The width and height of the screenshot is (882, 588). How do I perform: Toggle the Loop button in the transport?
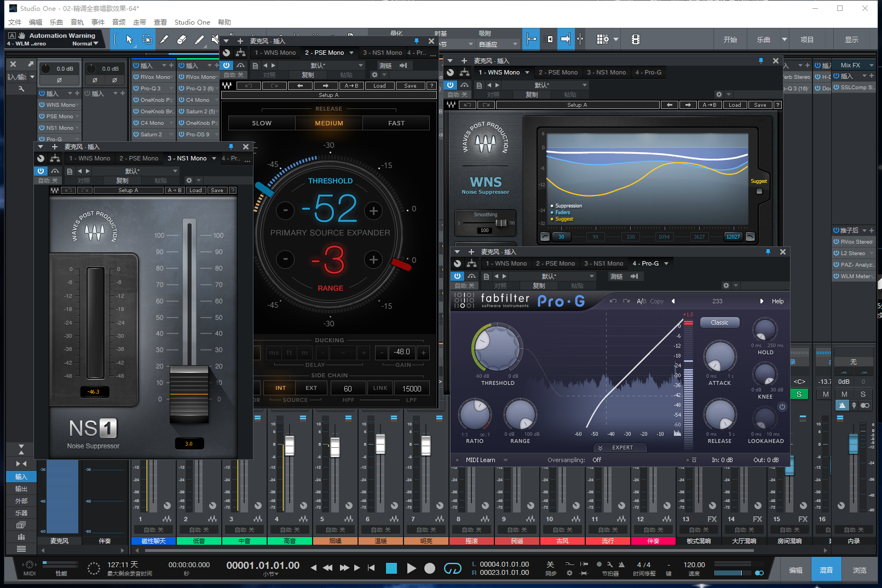pos(452,568)
